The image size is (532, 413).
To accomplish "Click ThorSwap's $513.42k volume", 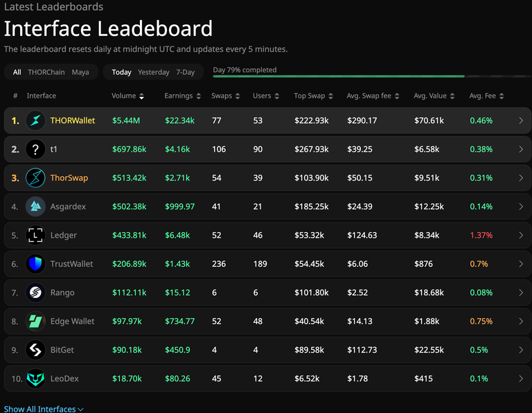I will click(x=129, y=178).
